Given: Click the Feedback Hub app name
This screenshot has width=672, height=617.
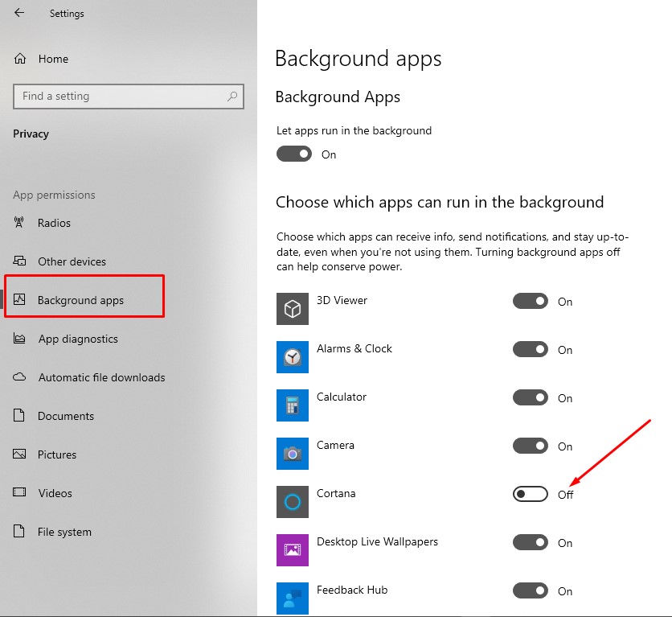Looking at the screenshot, I should pyautogui.click(x=352, y=590).
